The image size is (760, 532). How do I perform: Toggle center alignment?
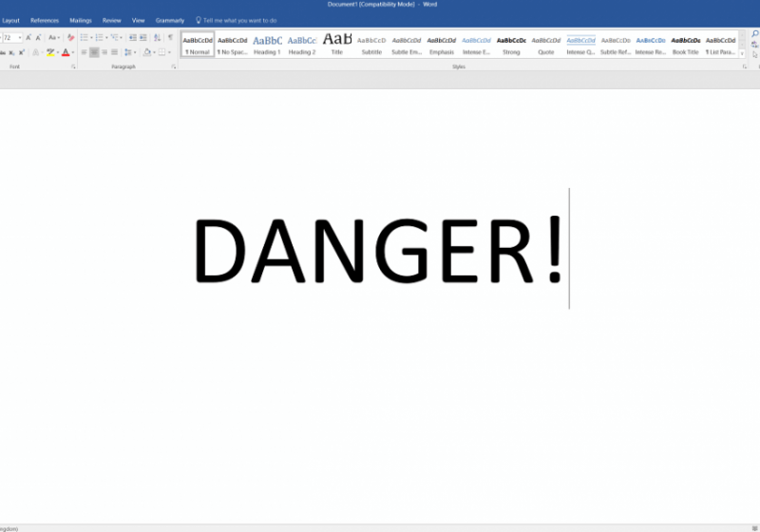tap(94, 52)
